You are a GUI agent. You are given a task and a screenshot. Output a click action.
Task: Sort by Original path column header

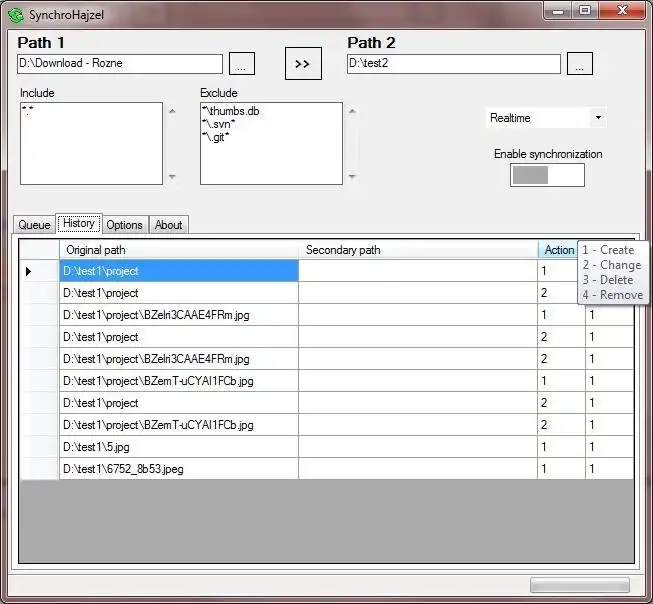pyautogui.click(x=179, y=250)
